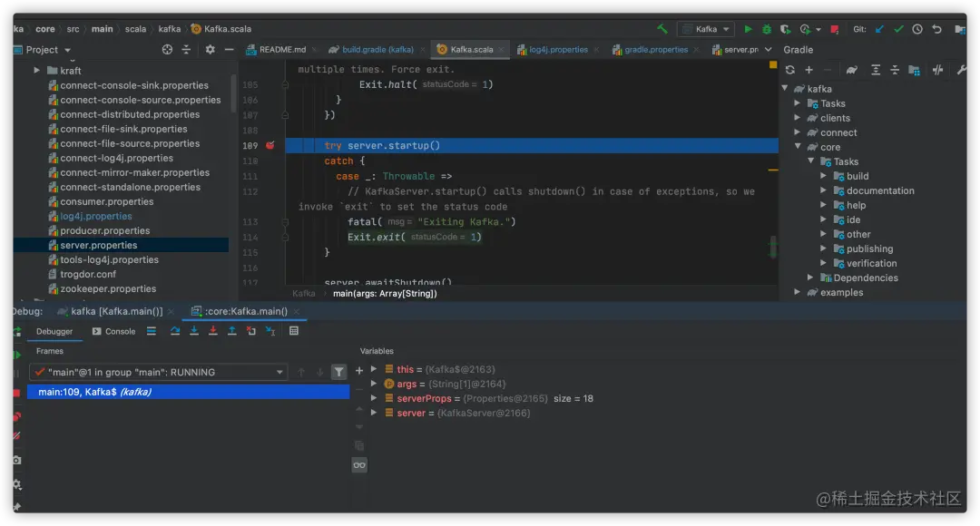
Task: Locate opened file with Project panel target icon
Action: pyautogui.click(x=167, y=49)
